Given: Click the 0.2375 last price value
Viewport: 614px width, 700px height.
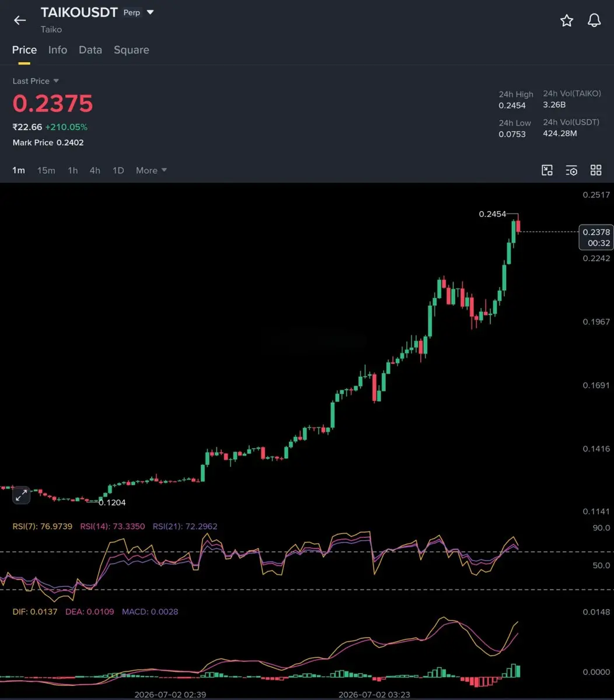Looking at the screenshot, I should coord(53,104).
